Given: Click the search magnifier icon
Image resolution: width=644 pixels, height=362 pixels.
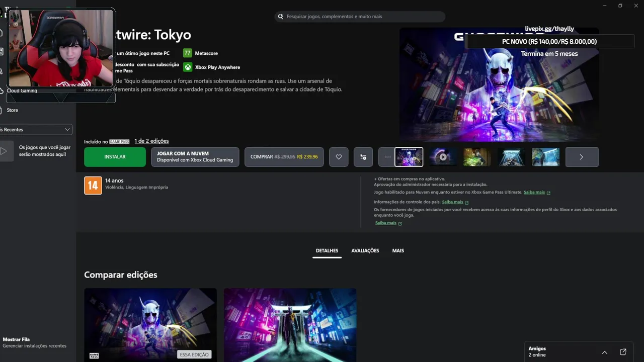Looking at the screenshot, I should click(280, 17).
